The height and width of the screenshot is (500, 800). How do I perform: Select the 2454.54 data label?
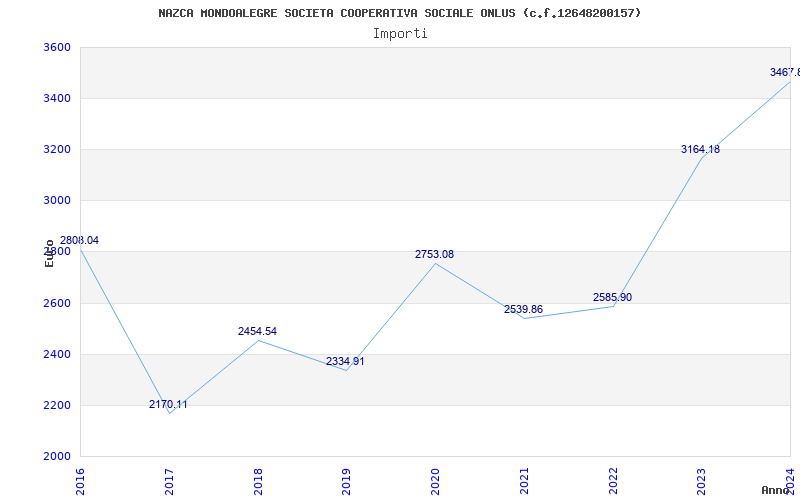tap(257, 332)
